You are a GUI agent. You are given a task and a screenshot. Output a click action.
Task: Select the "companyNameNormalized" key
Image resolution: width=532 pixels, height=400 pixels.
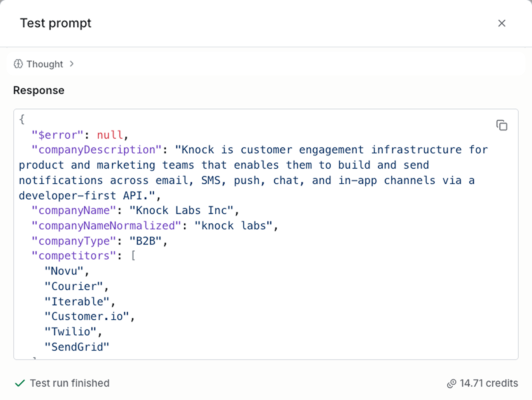[106, 226]
